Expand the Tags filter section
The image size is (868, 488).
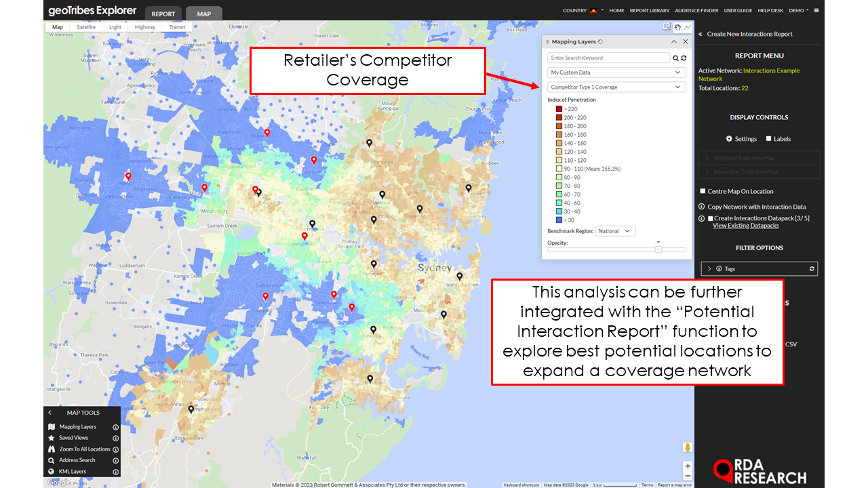[709, 269]
